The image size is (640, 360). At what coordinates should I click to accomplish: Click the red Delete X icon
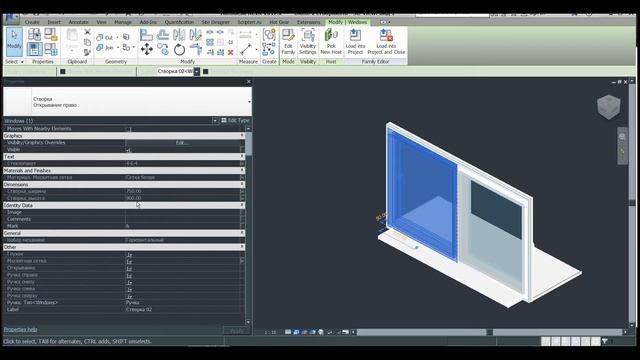tap(231, 52)
